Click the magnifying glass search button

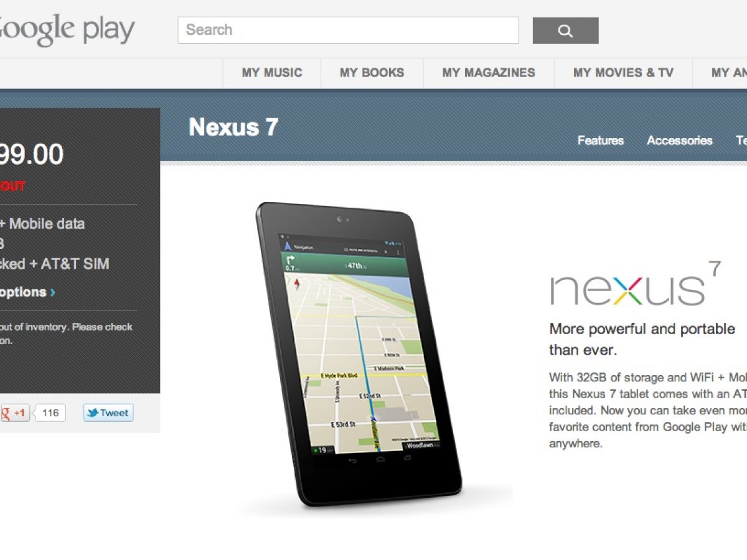tap(565, 30)
